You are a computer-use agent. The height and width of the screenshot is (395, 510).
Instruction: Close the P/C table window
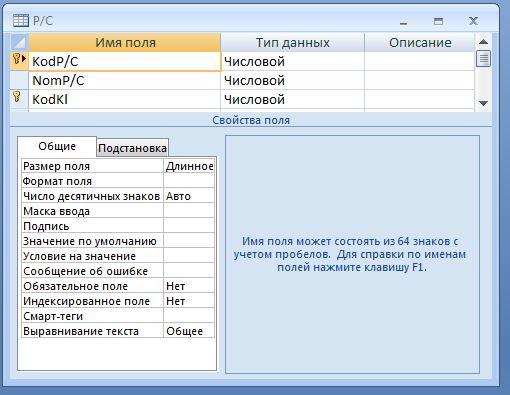click(x=473, y=21)
